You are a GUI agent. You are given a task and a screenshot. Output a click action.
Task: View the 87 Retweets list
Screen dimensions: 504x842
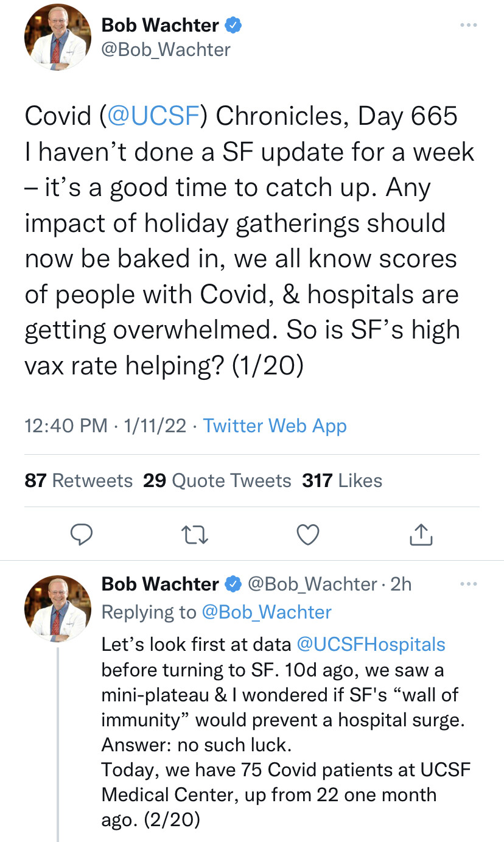[x=79, y=481]
